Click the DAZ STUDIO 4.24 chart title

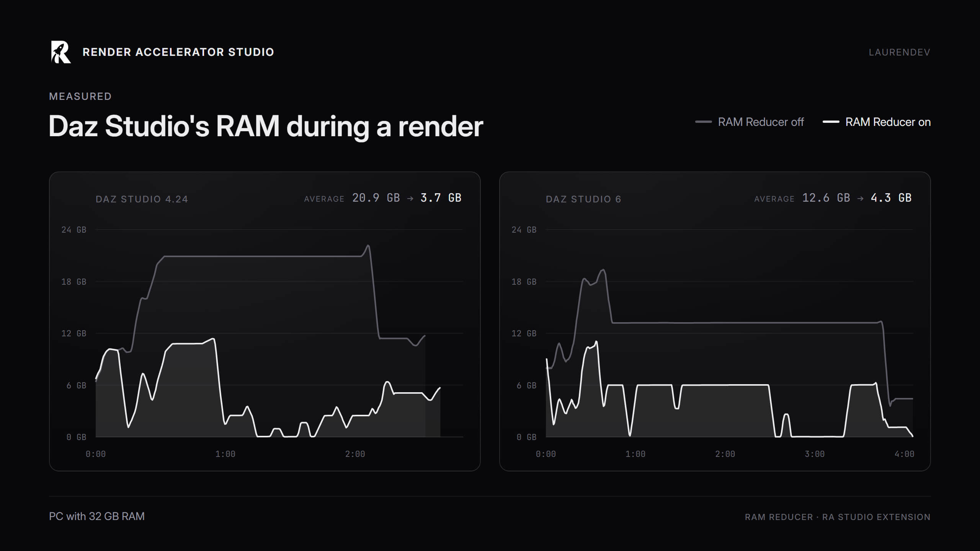point(142,199)
